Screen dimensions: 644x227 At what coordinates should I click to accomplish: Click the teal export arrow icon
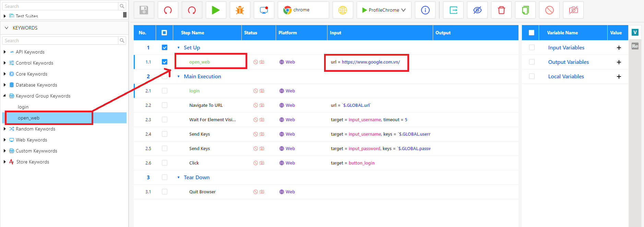coord(453,10)
